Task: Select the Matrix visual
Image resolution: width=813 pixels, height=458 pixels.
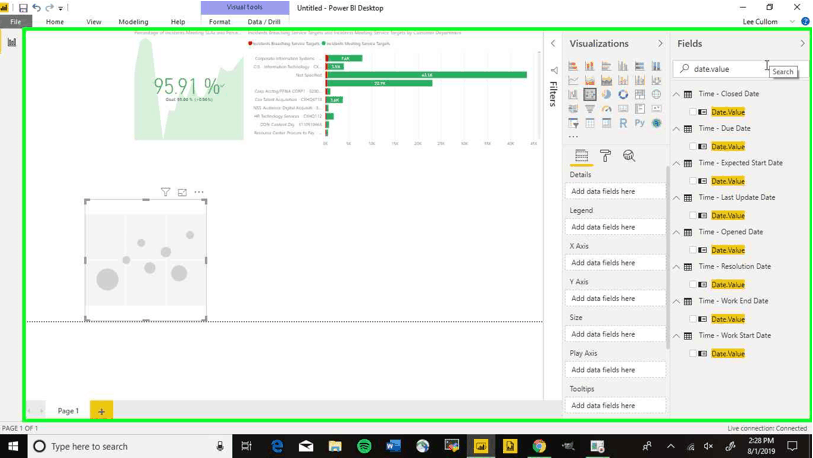Action: click(606, 123)
